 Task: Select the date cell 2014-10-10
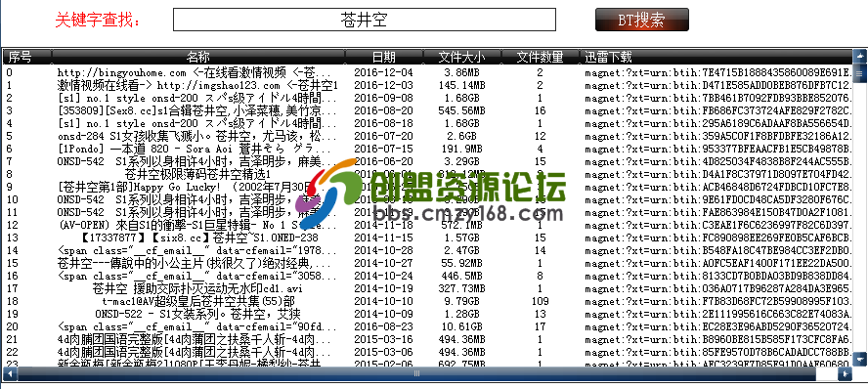pos(383,302)
